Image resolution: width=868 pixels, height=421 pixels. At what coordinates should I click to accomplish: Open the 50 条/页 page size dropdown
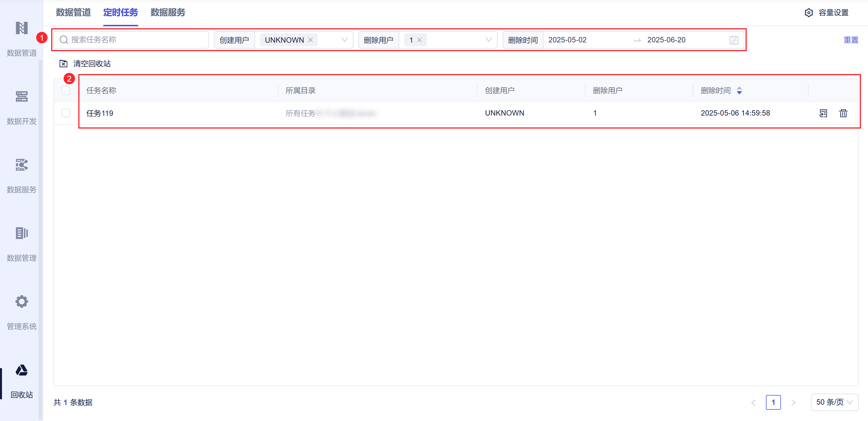point(834,402)
